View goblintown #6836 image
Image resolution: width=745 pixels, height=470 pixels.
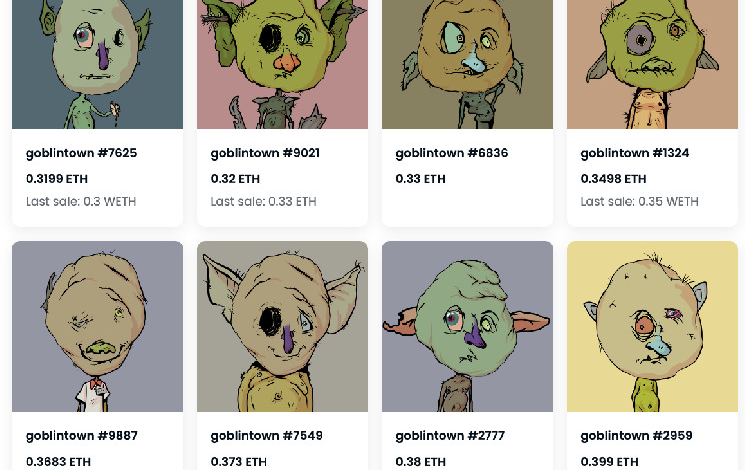click(468, 64)
